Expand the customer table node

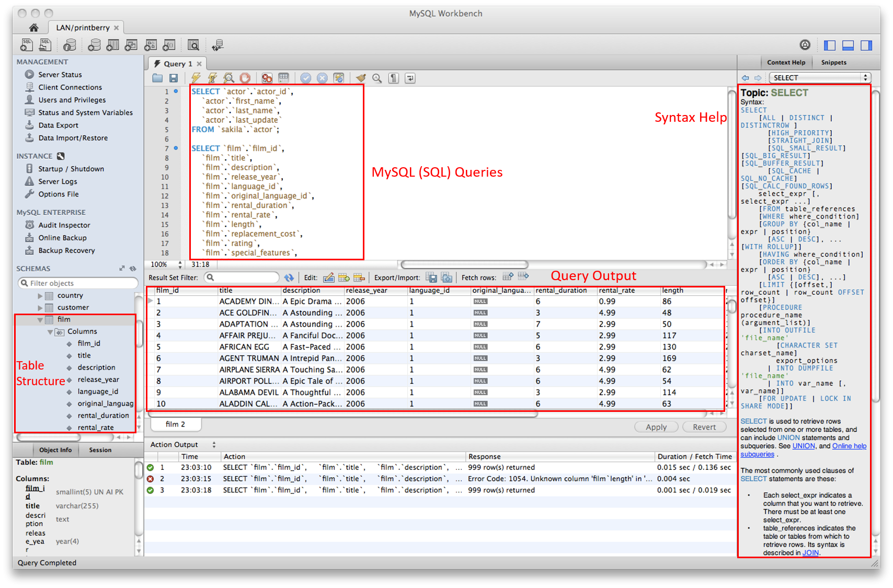pos(40,308)
